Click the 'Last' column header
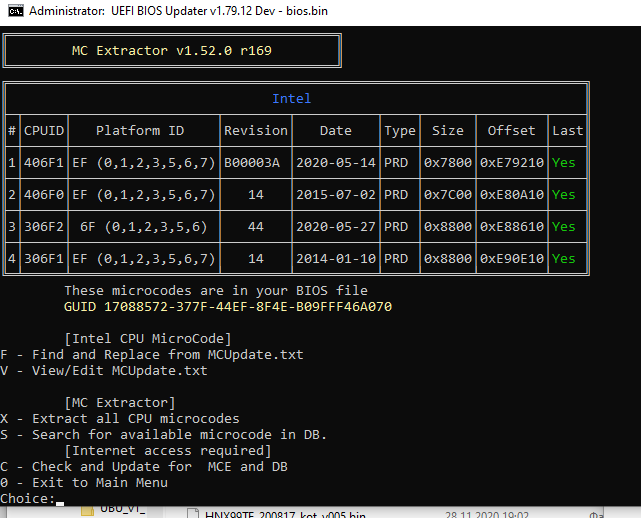Screen dimensions: 641x518 (x=567, y=130)
